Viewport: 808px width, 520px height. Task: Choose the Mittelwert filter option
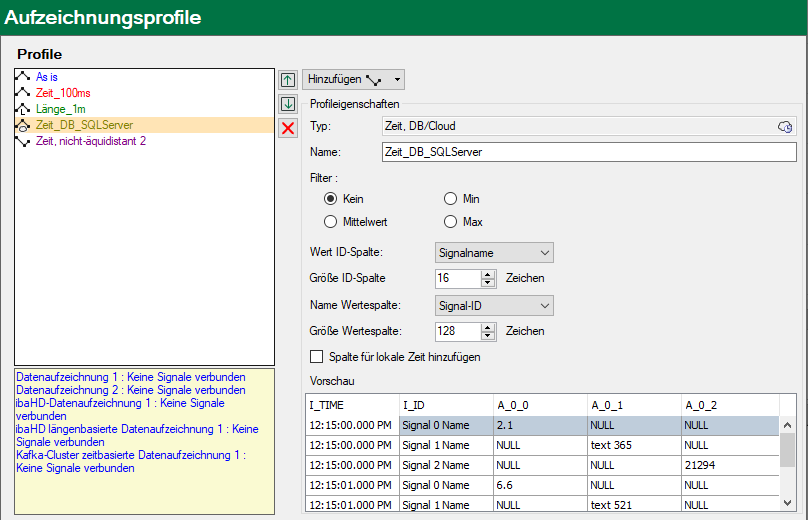click(331, 221)
